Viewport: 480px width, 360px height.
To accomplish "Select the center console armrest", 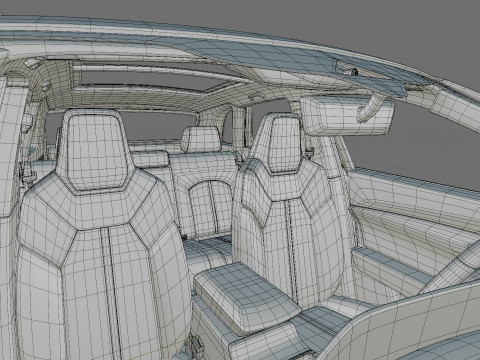I will [246, 298].
